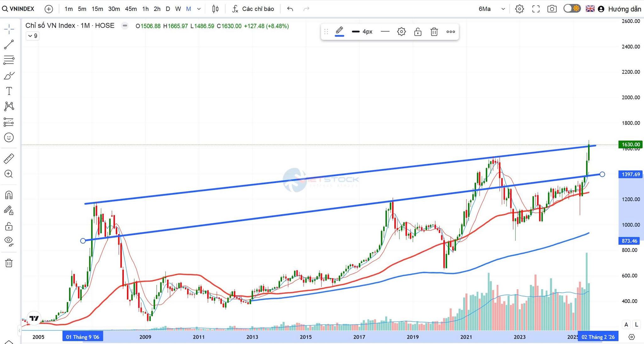Toggle the dark/light theme switch
644x344 pixels.
pos(572,8)
